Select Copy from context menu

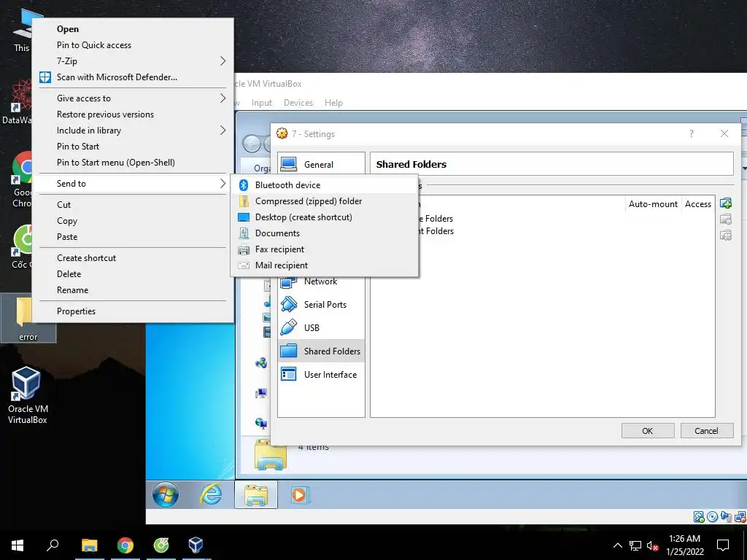click(x=133, y=221)
